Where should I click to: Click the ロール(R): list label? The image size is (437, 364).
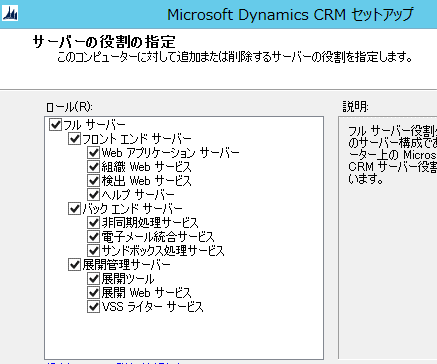click(69, 107)
